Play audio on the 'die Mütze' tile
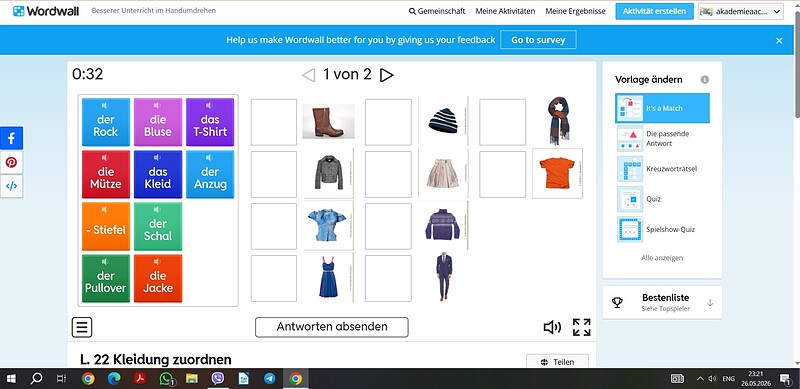 coord(105,157)
